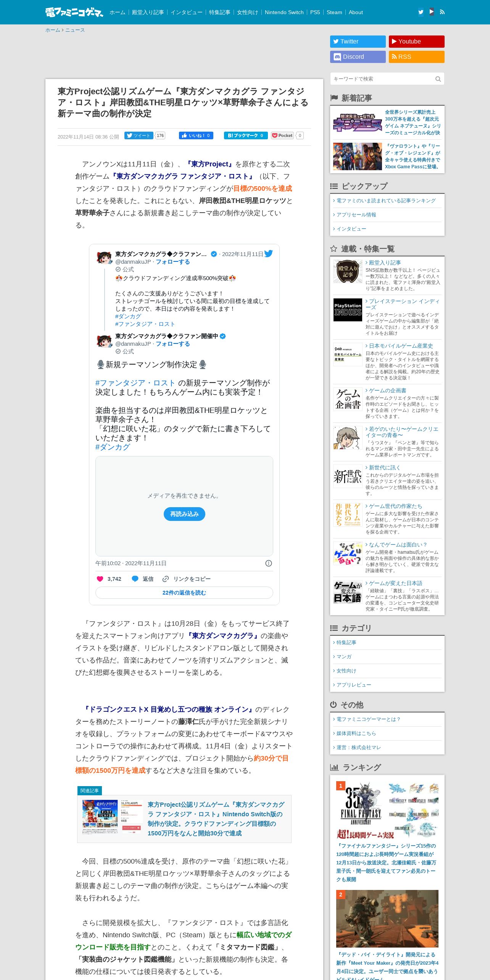
Task: Click the tweet info circle icon
Action: click(269, 563)
